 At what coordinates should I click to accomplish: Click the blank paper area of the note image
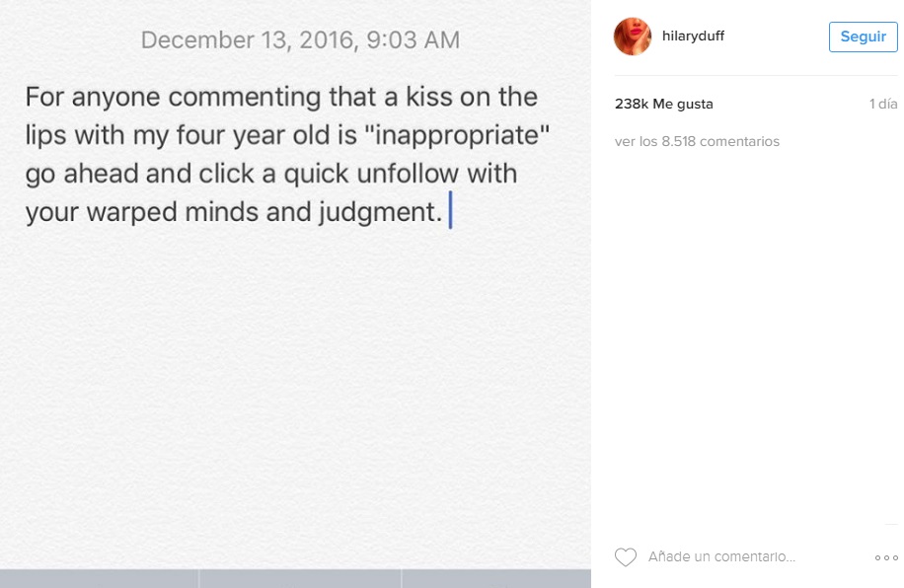(296, 395)
